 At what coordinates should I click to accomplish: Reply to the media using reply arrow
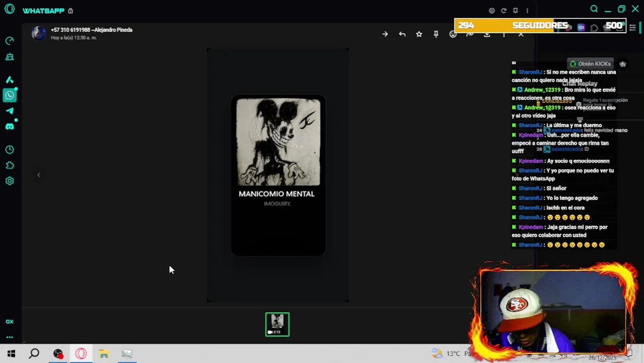(x=402, y=34)
